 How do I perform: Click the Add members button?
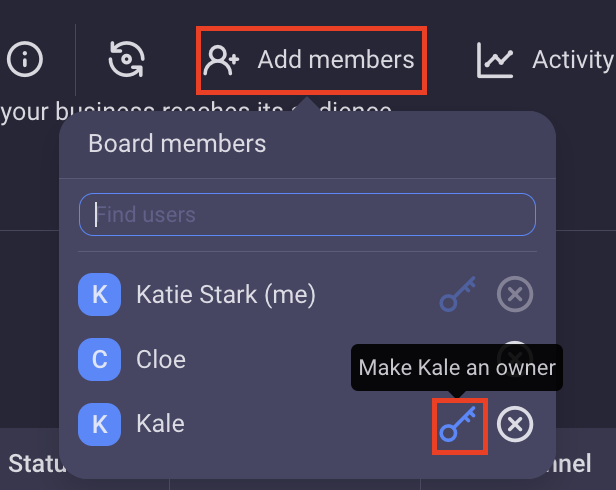(311, 60)
